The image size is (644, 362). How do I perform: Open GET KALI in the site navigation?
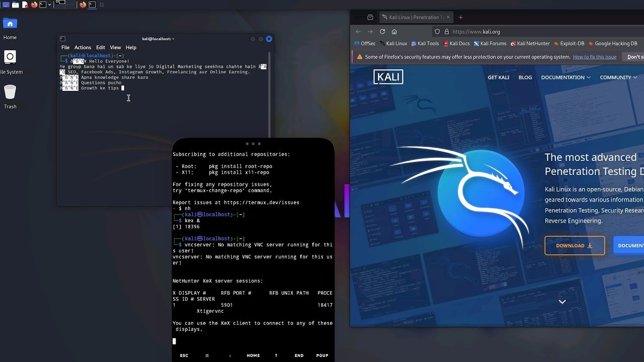pyautogui.click(x=498, y=77)
